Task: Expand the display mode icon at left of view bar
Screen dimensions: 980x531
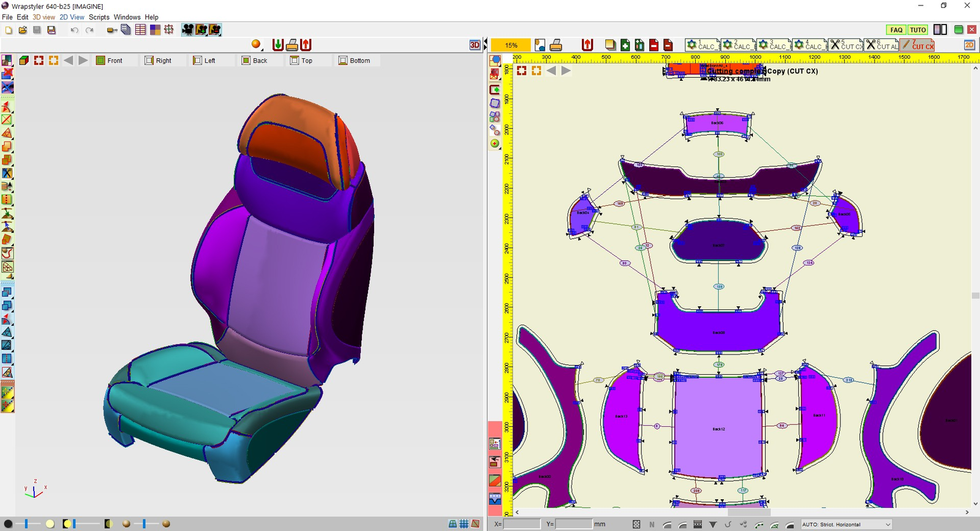Action: (7, 60)
